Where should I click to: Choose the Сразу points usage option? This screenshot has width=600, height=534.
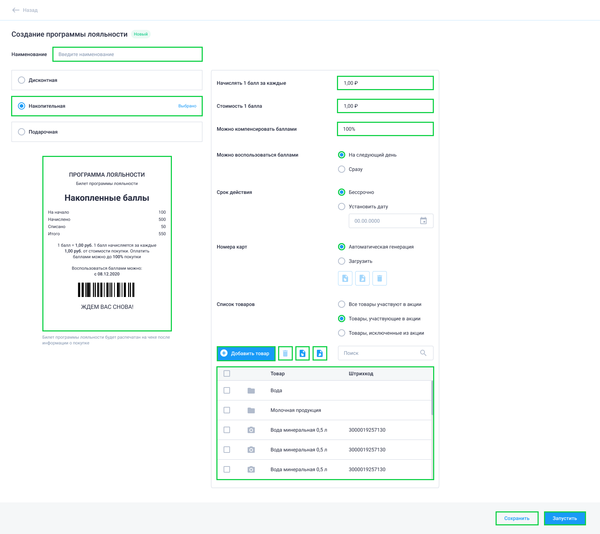click(x=341, y=169)
